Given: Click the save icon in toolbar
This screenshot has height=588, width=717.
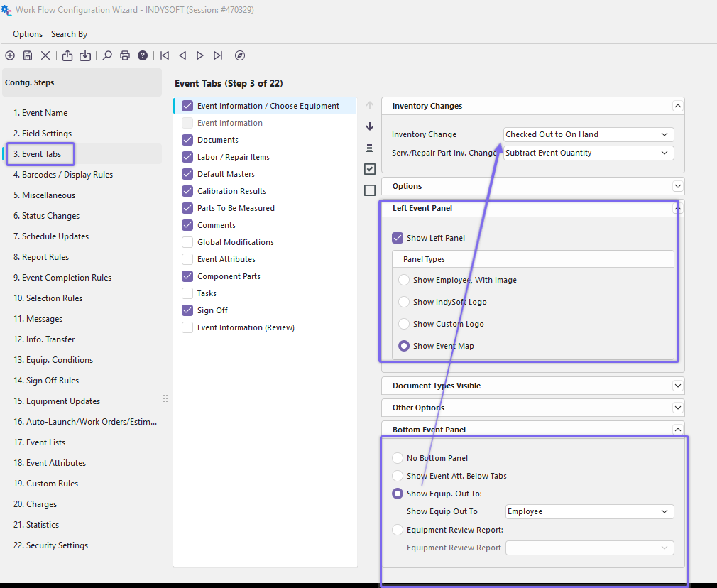Looking at the screenshot, I should click(28, 55).
